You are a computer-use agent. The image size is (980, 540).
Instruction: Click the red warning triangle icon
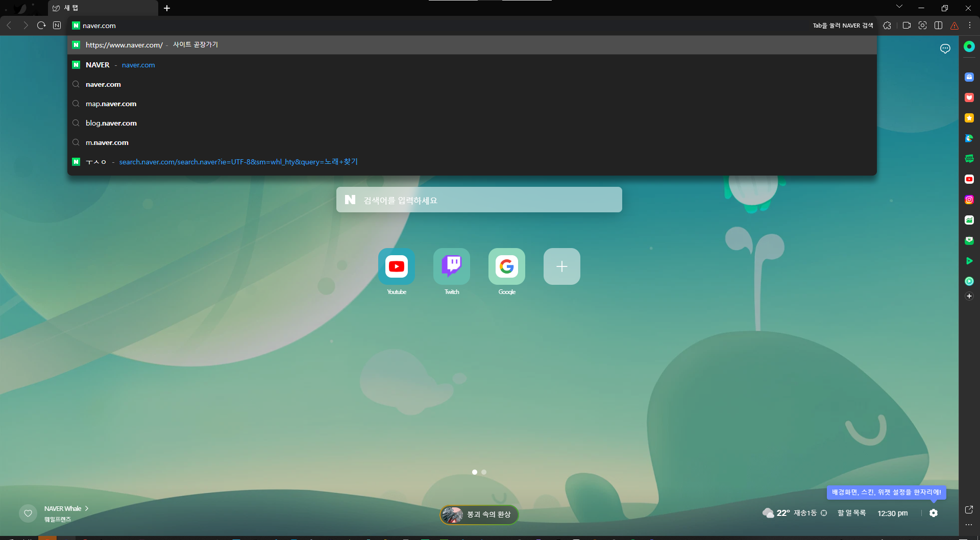[x=954, y=26]
